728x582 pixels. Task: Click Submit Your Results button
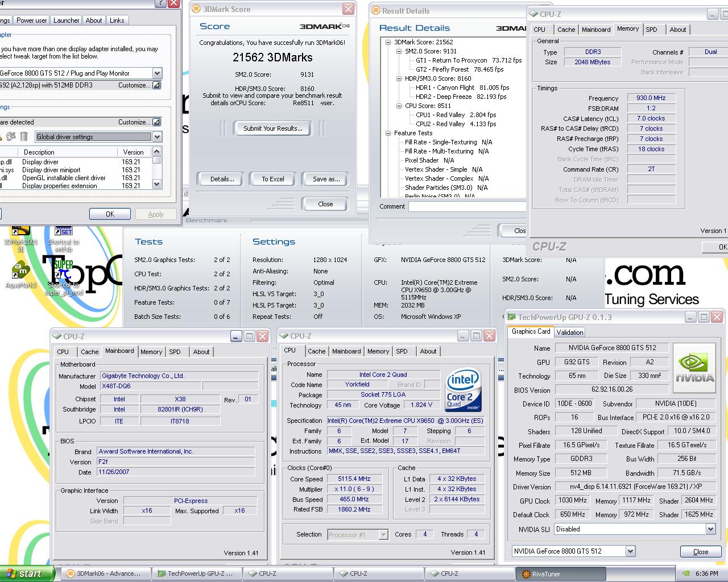(273, 128)
